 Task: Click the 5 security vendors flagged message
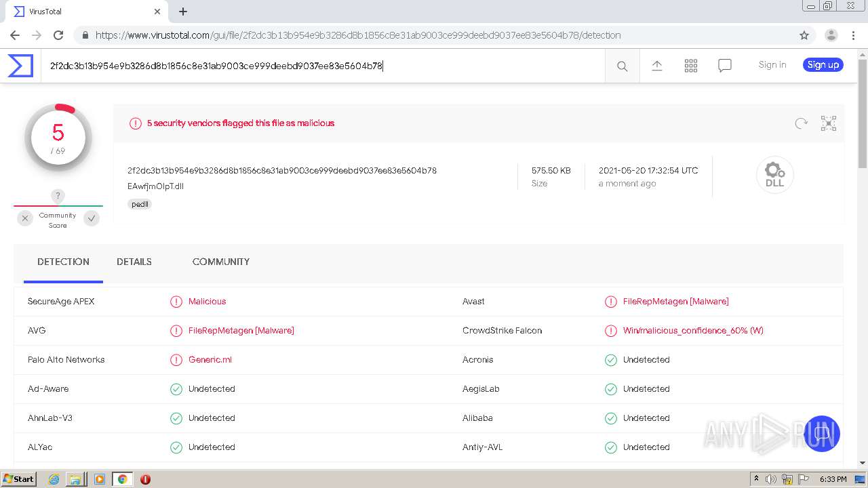point(241,123)
